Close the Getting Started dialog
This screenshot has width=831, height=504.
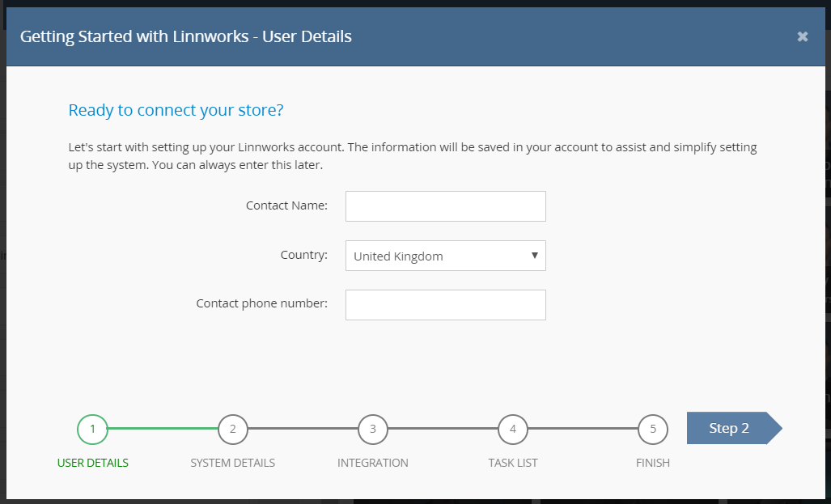pos(802,36)
